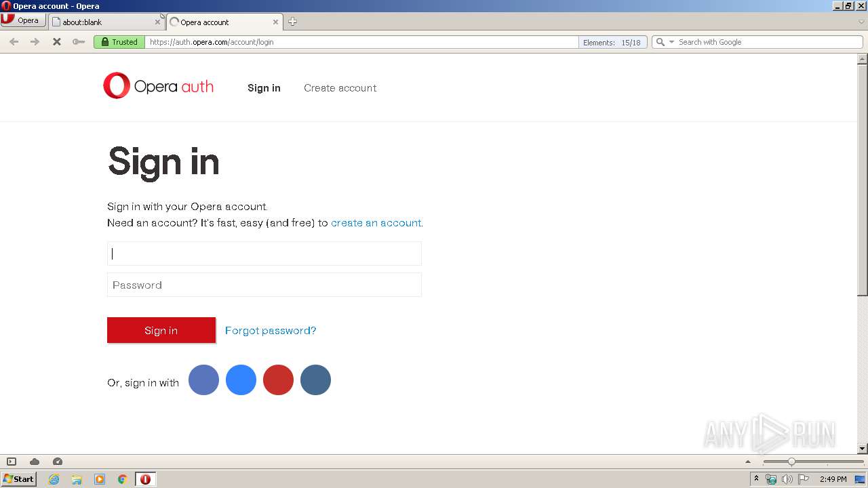
Task: Close the about:blank tab
Action: click(157, 22)
